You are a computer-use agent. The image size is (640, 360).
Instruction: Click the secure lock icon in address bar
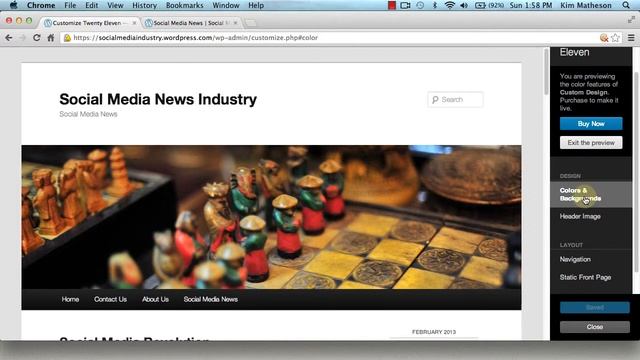point(67,38)
